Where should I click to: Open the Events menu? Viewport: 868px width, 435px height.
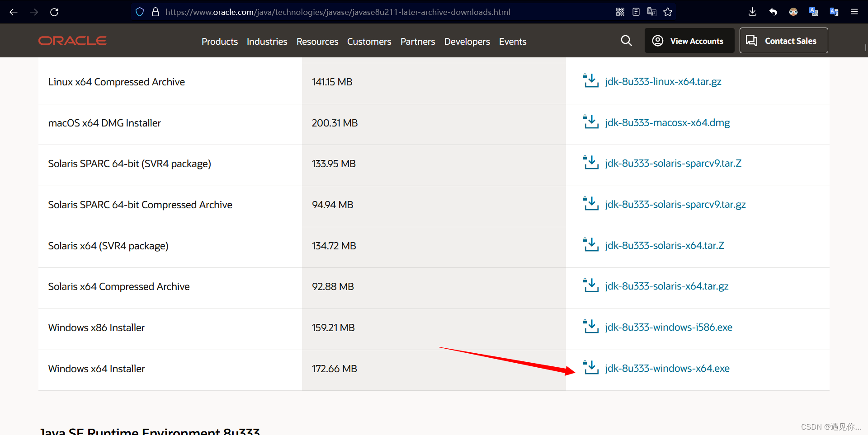513,42
